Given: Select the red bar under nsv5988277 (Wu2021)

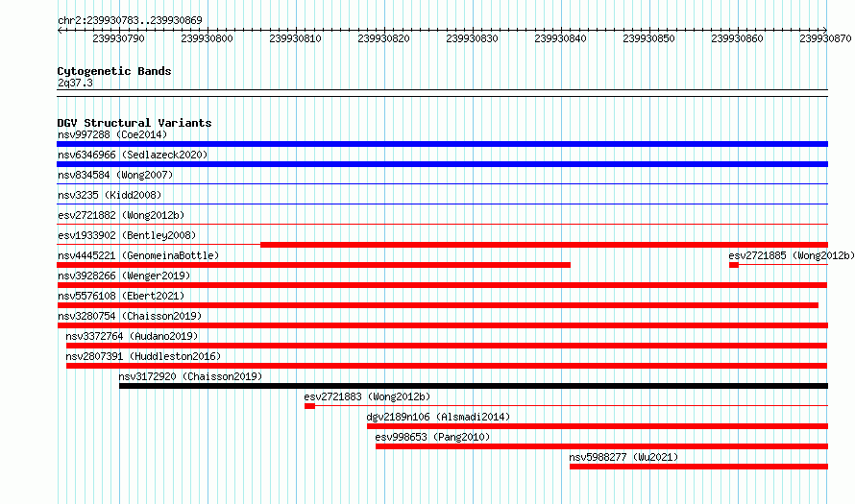Looking at the screenshot, I should 699,467.
